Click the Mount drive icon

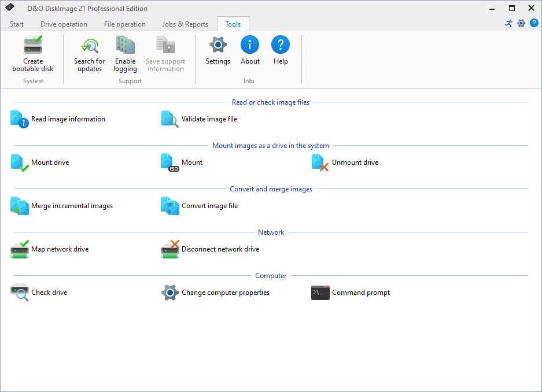click(20, 162)
